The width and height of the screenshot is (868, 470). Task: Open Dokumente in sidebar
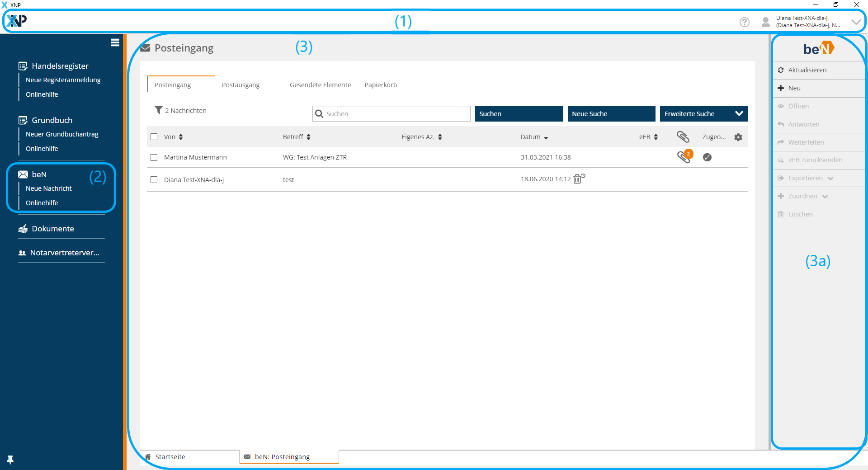coord(53,229)
